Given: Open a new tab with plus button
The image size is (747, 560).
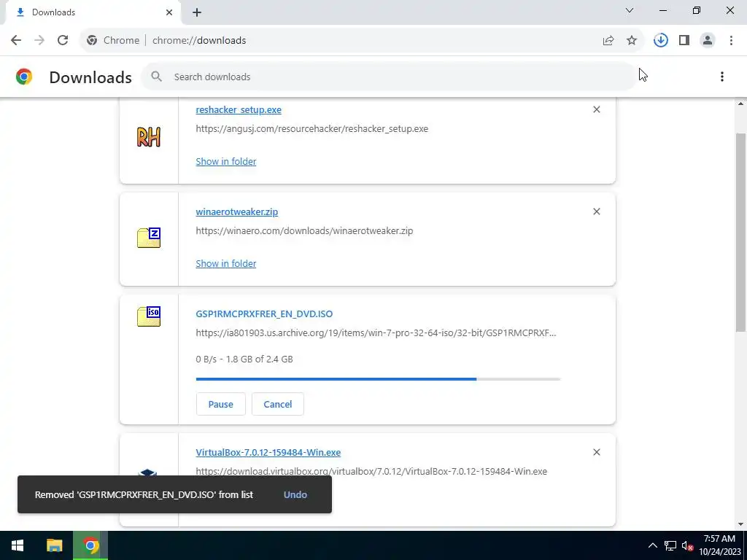Looking at the screenshot, I should (197, 12).
